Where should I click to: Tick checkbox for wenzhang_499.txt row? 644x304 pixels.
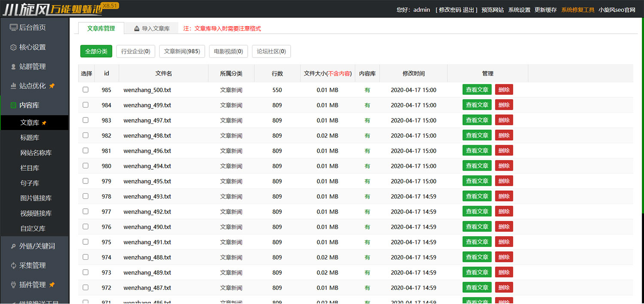85,105
